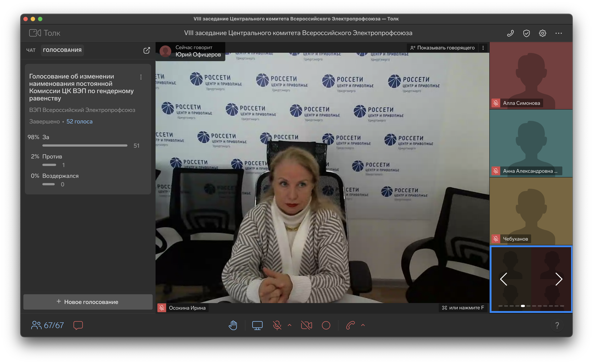This screenshot has width=593, height=364.
Task: Select Чебуханов participant tile
Action: (x=531, y=211)
